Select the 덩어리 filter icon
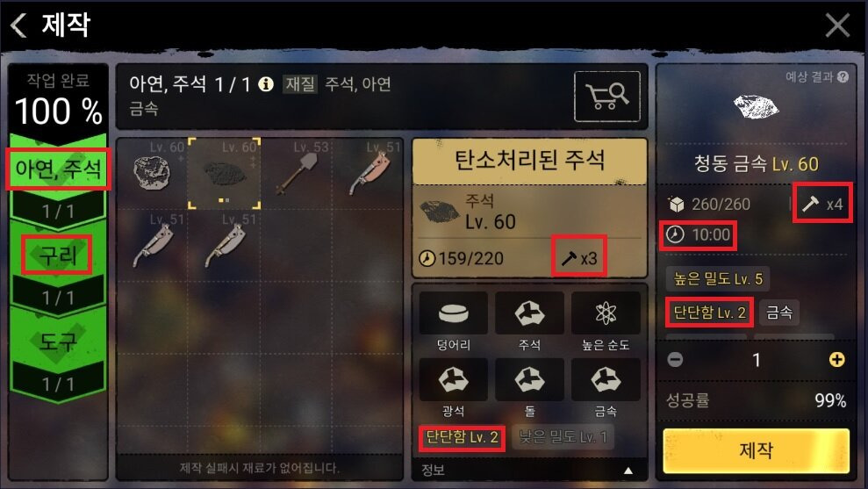The width and height of the screenshot is (868, 489). point(454,313)
